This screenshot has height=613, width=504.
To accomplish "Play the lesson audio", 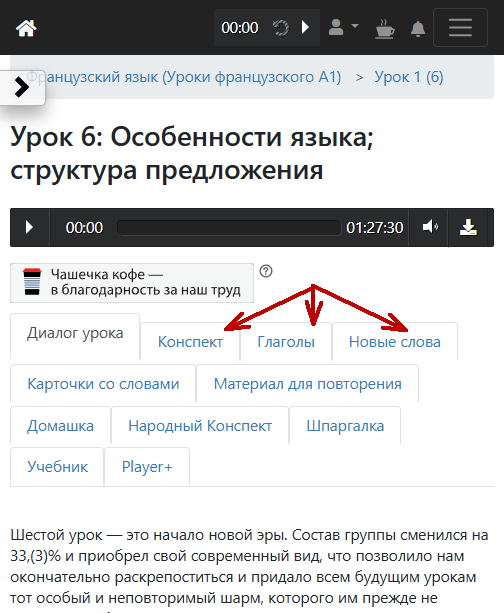I will point(29,227).
